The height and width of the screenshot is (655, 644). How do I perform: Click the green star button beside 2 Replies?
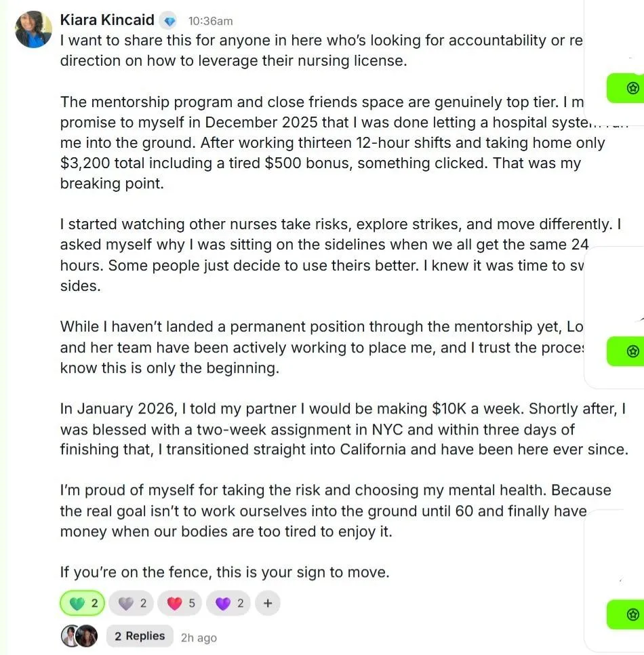[x=626, y=614]
